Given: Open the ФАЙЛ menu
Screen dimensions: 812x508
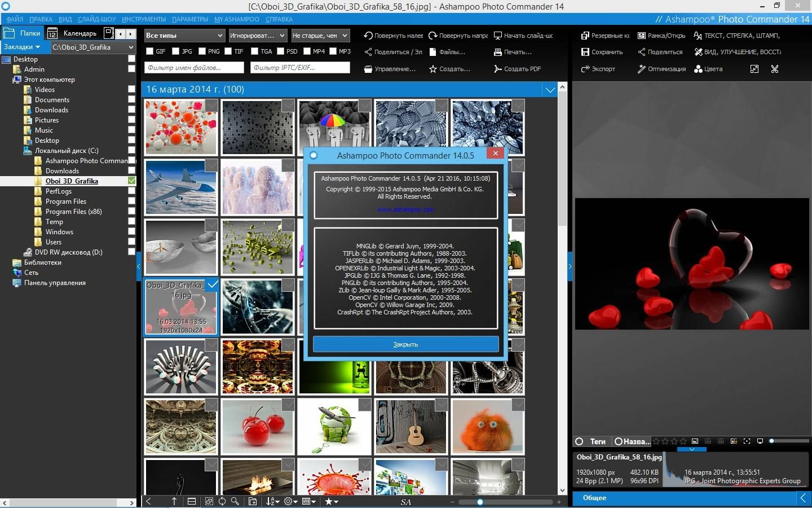Looking at the screenshot, I should coord(15,19).
